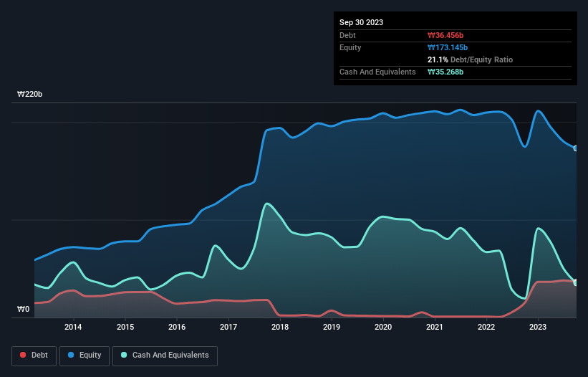Click the ₩0 y-axis label
Viewport: 588px width, 377px height.
[23, 309]
